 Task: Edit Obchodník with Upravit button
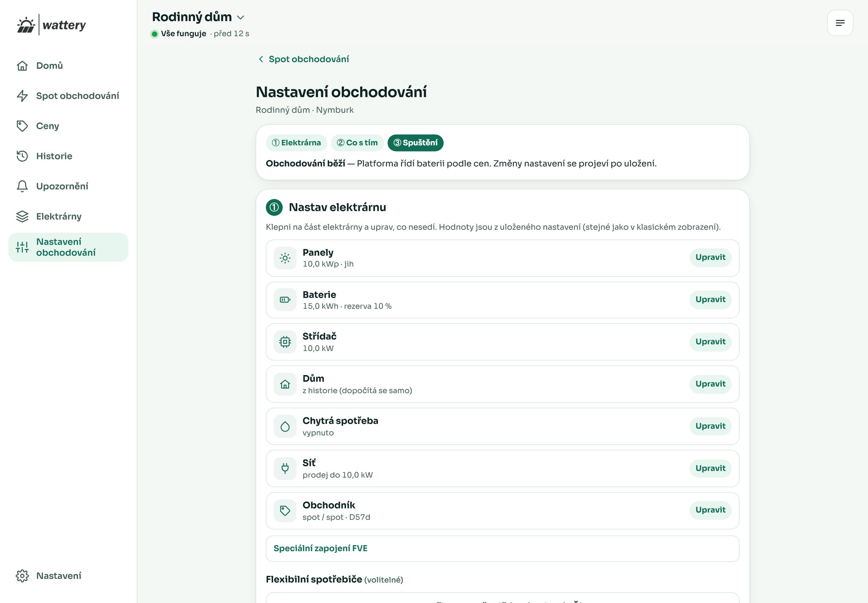[710, 510]
